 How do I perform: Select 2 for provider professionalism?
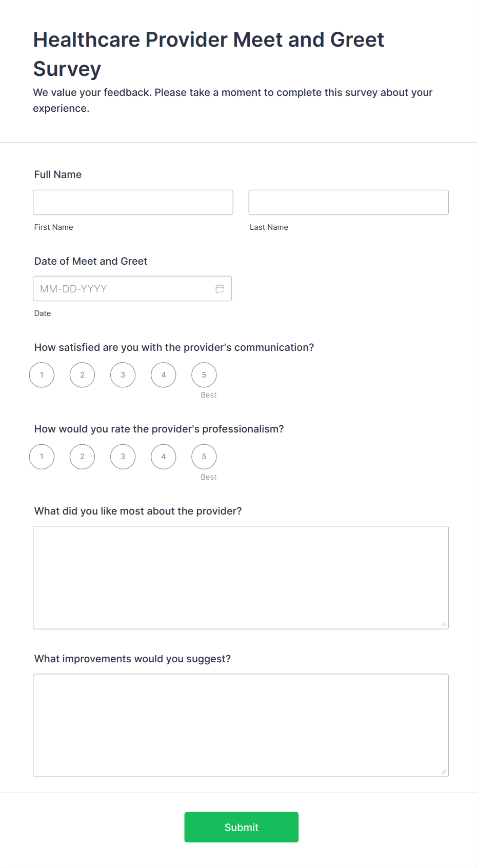point(82,457)
